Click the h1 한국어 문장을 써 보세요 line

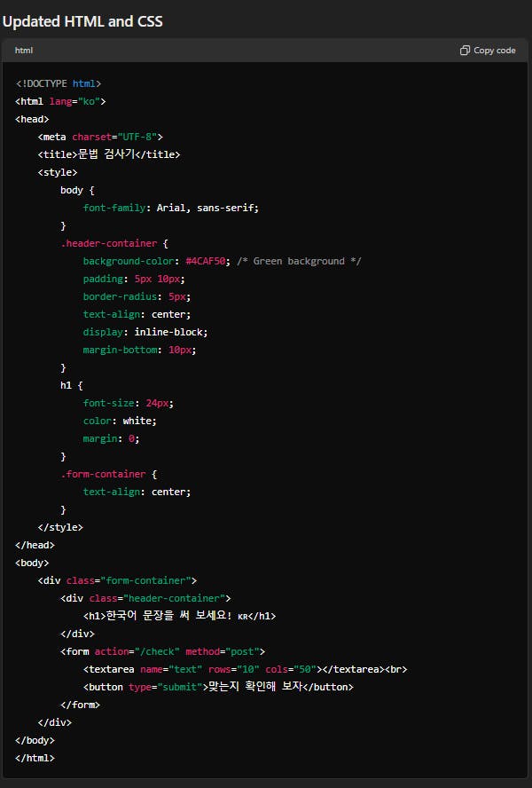(x=179, y=616)
